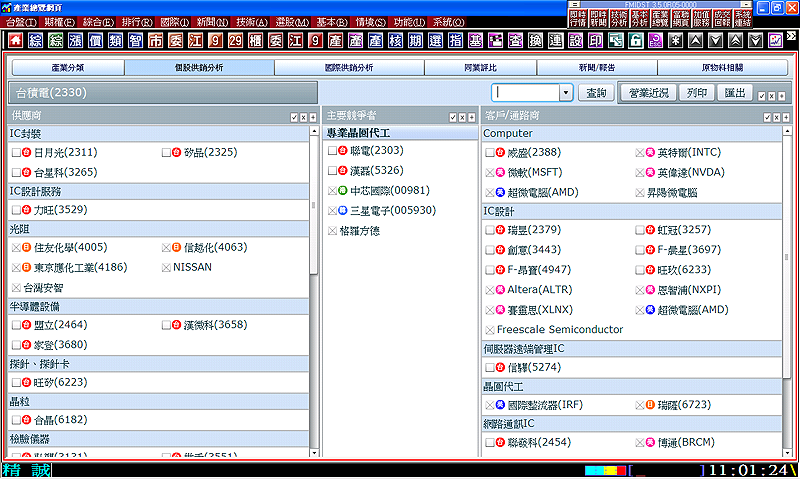The height and width of the screenshot is (479, 800).
Task: Click the plus icon on 客戶/通路商 panel header
Action: pos(786,117)
